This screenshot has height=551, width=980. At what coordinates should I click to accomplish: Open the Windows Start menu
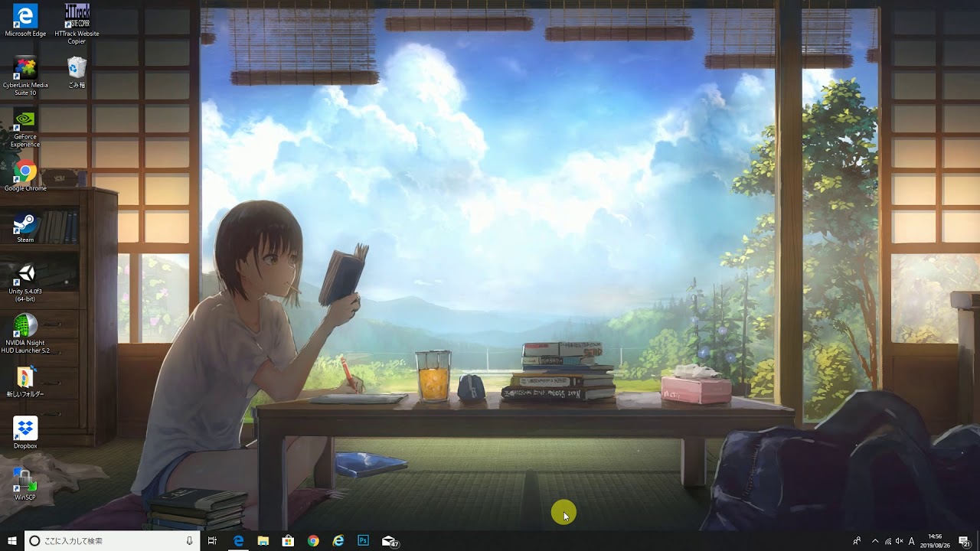(x=12, y=541)
